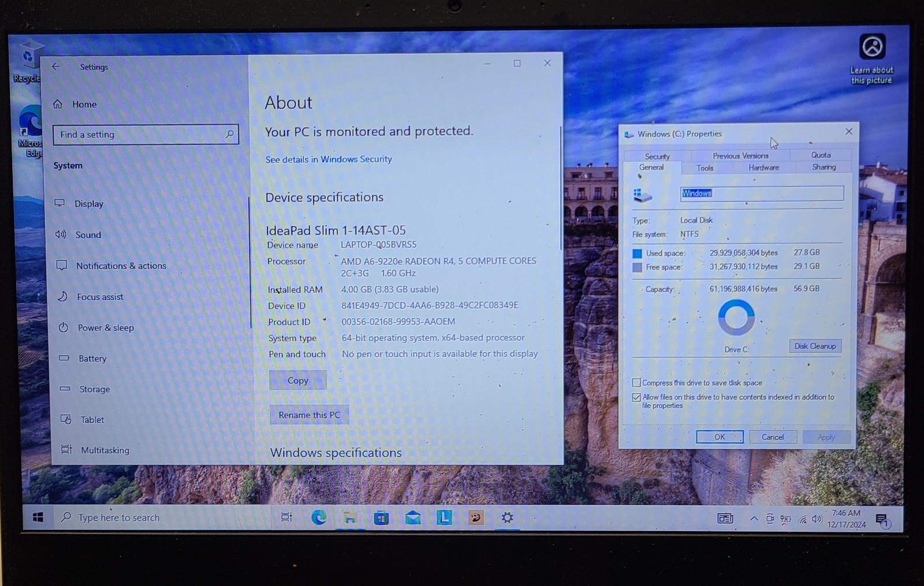Open See details in Windows Security link

point(329,159)
